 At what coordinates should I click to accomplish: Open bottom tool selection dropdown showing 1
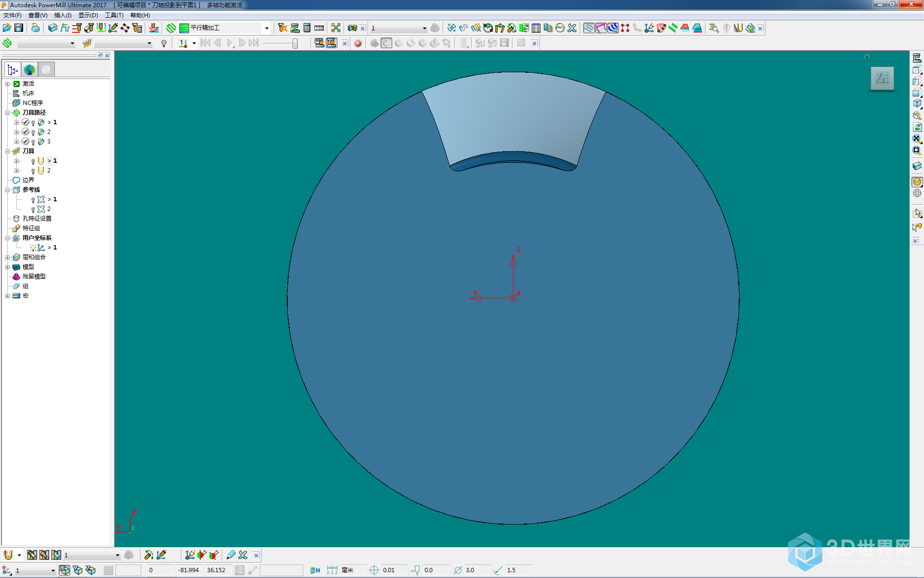click(x=117, y=555)
